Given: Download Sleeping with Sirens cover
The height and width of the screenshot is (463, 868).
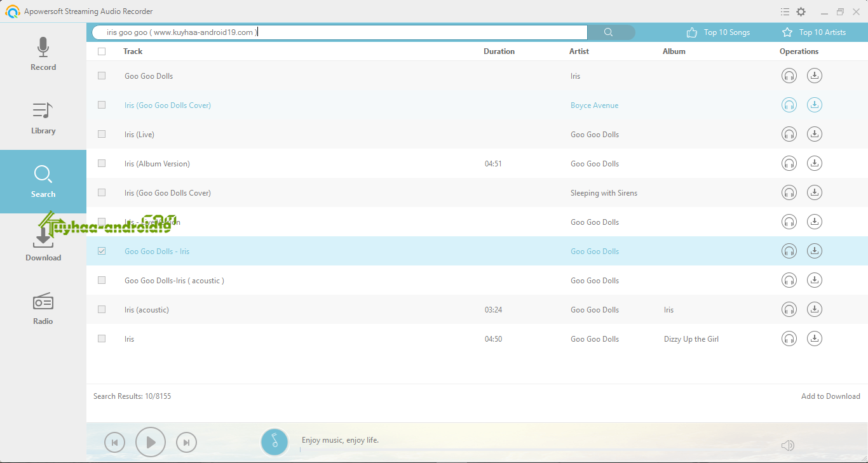Looking at the screenshot, I should pyautogui.click(x=815, y=193).
